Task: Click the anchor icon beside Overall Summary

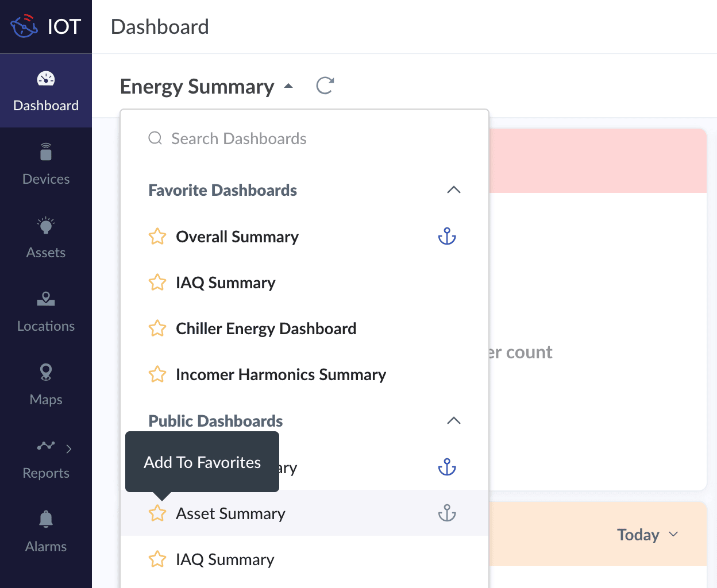Action: coord(447,237)
